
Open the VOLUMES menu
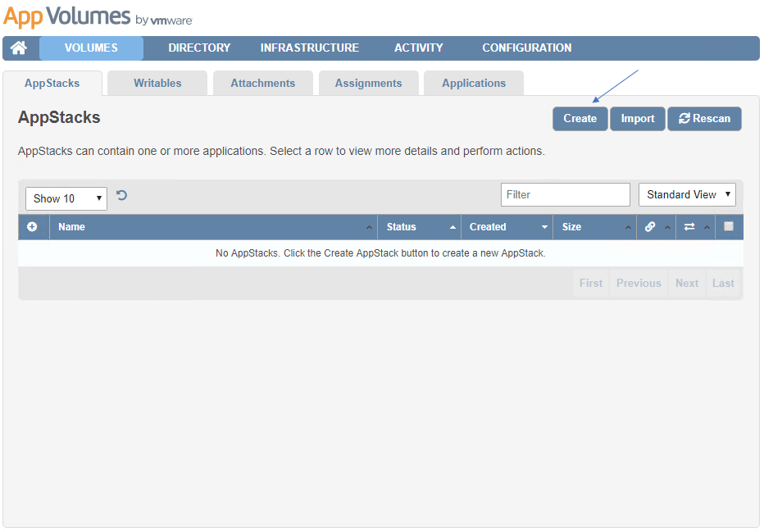click(91, 48)
